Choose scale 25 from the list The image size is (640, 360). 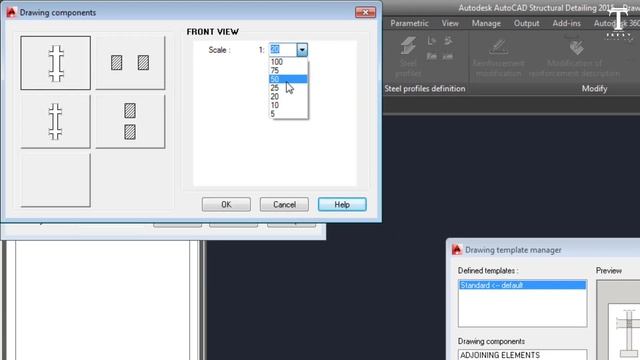click(x=288, y=88)
